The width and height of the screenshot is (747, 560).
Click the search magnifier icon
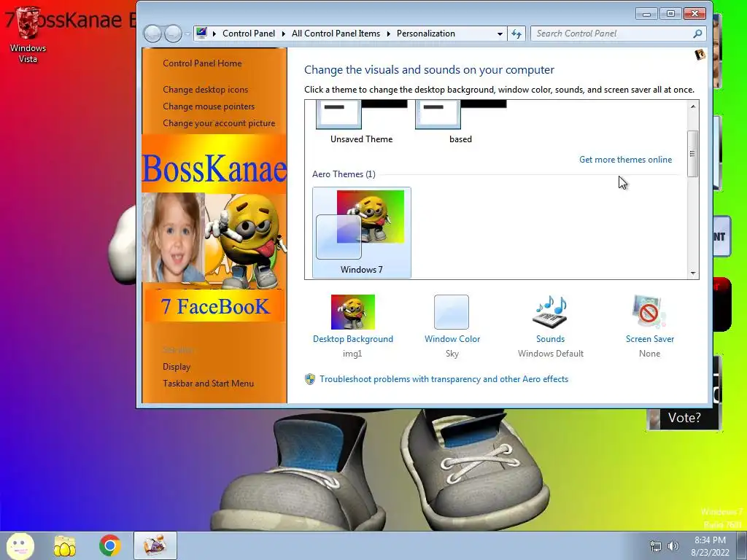pyautogui.click(x=697, y=34)
